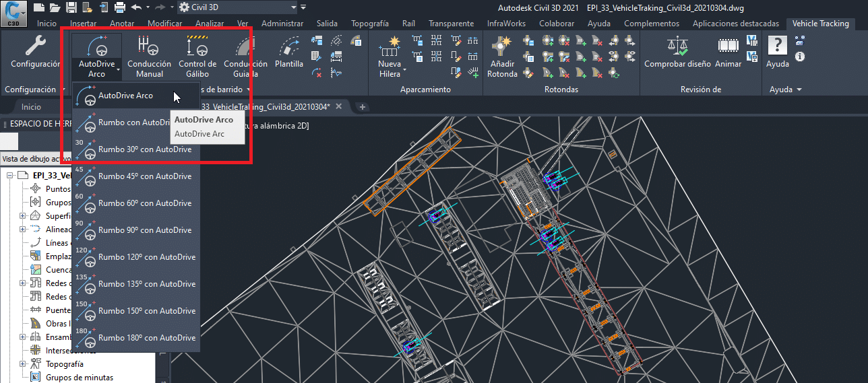Click the Rotondas panel label
Image resolution: width=868 pixels, height=383 pixels.
562,89
